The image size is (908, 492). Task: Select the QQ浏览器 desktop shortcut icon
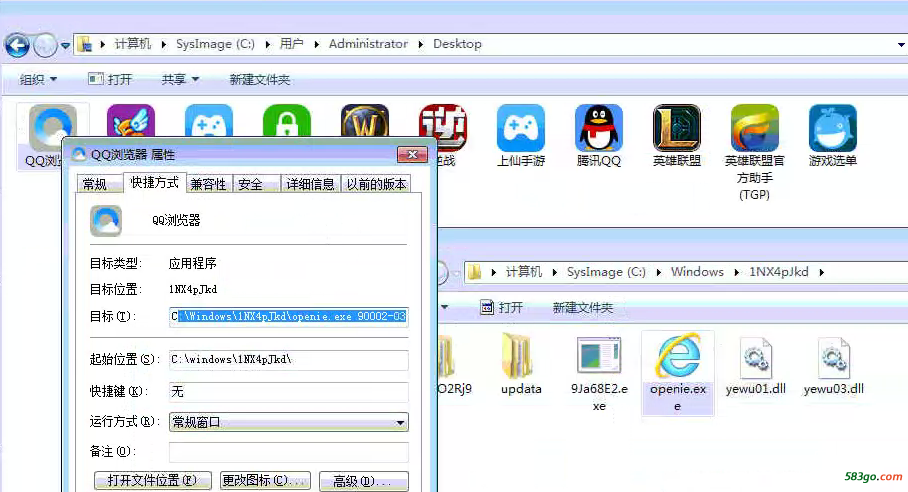(52, 127)
